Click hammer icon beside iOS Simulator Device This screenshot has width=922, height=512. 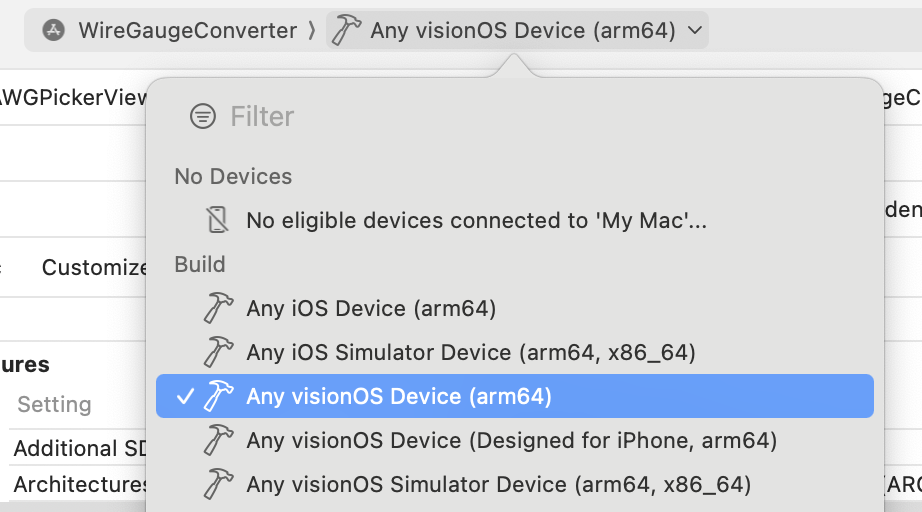(218, 352)
